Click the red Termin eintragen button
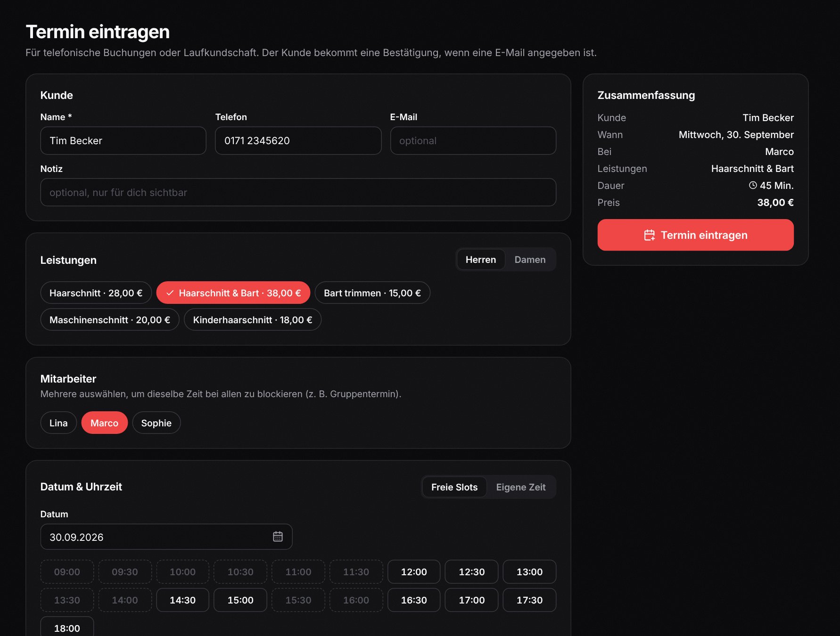Image resolution: width=840 pixels, height=636 pixels. coord(695,235)
